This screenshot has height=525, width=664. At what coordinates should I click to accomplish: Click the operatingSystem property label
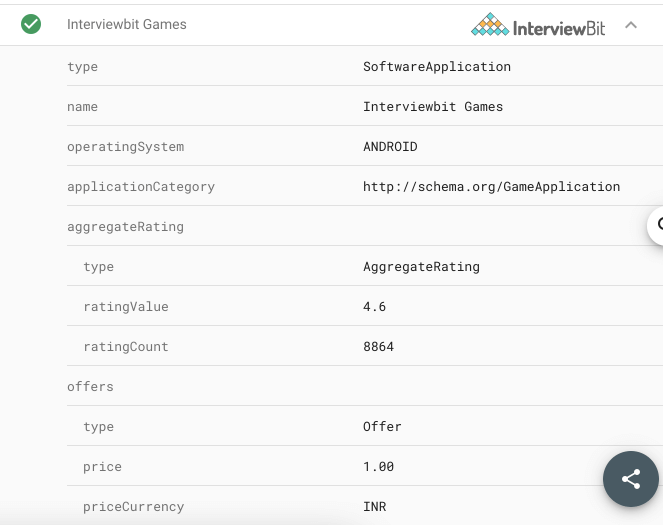(125, 147)
